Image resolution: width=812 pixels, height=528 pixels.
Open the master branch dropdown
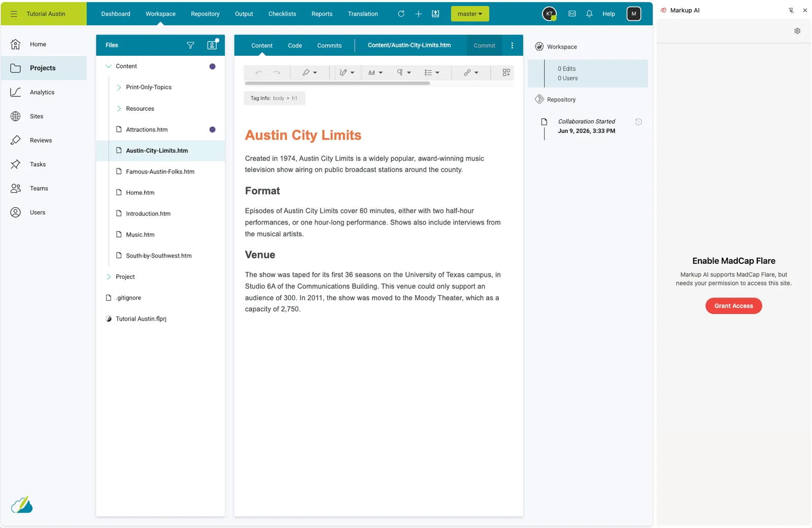(x=470, y=14)
